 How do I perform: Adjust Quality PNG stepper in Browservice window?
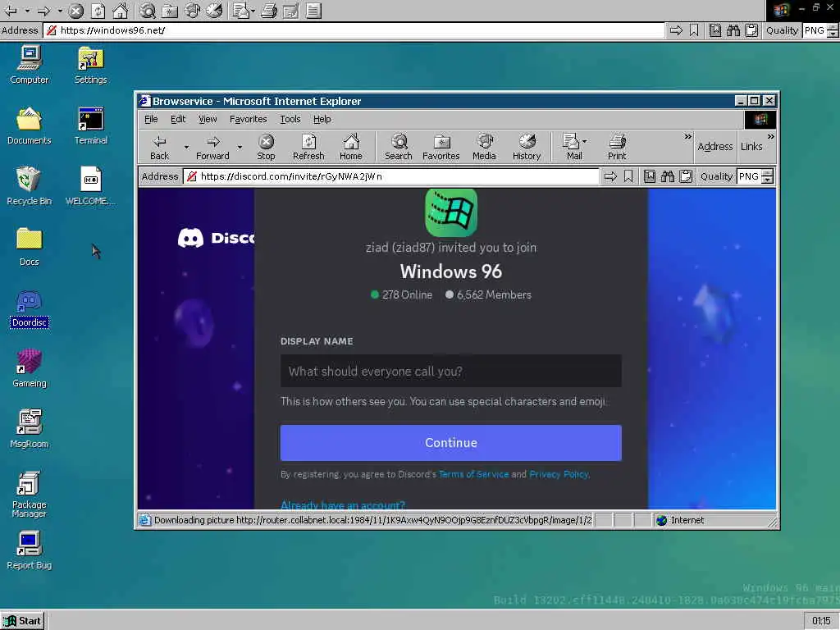(768, 176)
